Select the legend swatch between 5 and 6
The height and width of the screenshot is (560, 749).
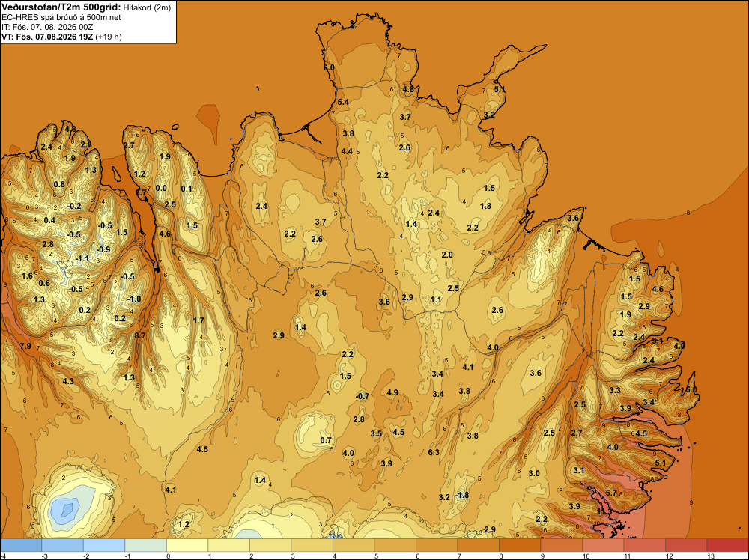click(395, 545)
